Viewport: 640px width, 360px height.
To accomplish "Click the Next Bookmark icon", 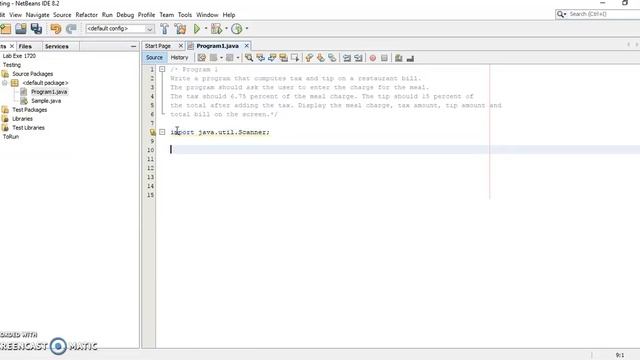I will pos(320,58).
